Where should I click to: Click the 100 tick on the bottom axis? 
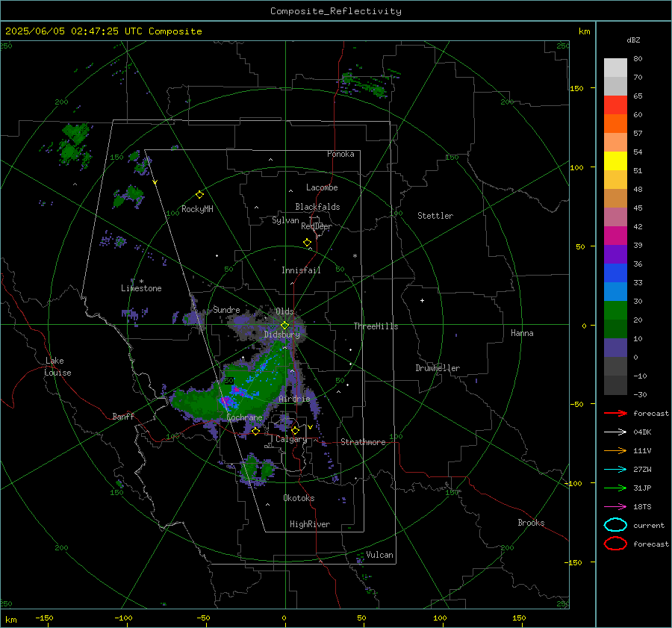click(440, 618)
